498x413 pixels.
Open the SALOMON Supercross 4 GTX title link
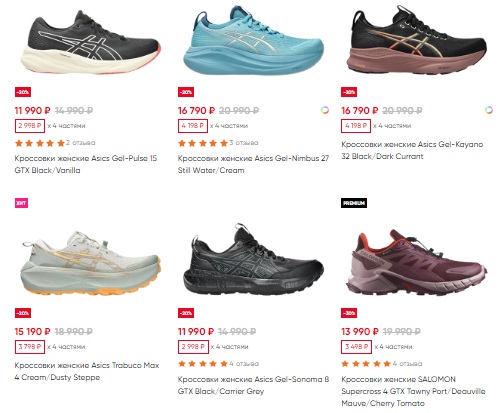413,391
